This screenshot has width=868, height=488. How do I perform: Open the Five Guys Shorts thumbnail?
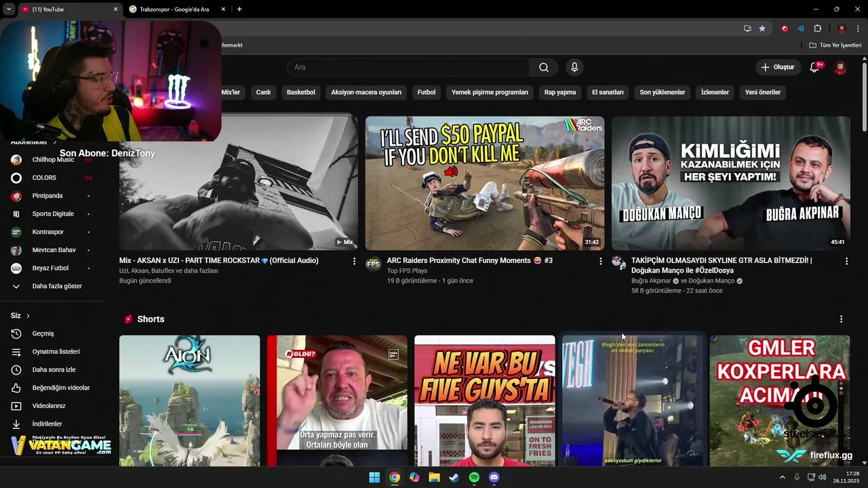point(485,401)
